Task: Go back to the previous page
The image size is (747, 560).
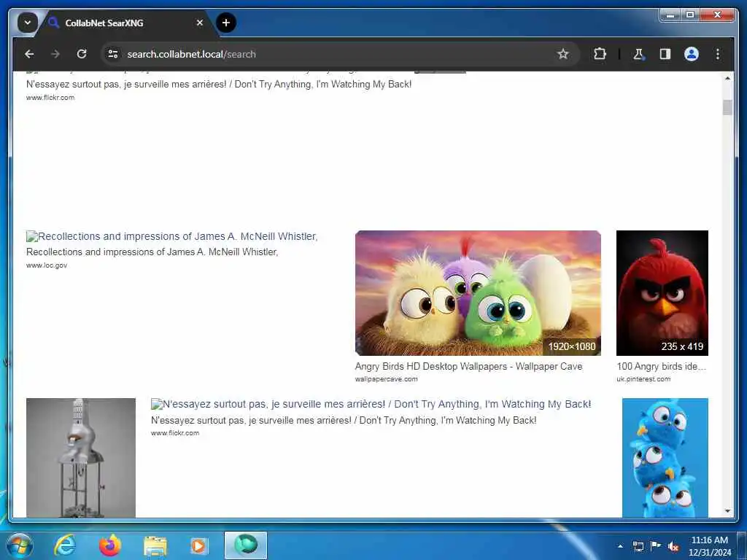Action: (x=29, y=54)
